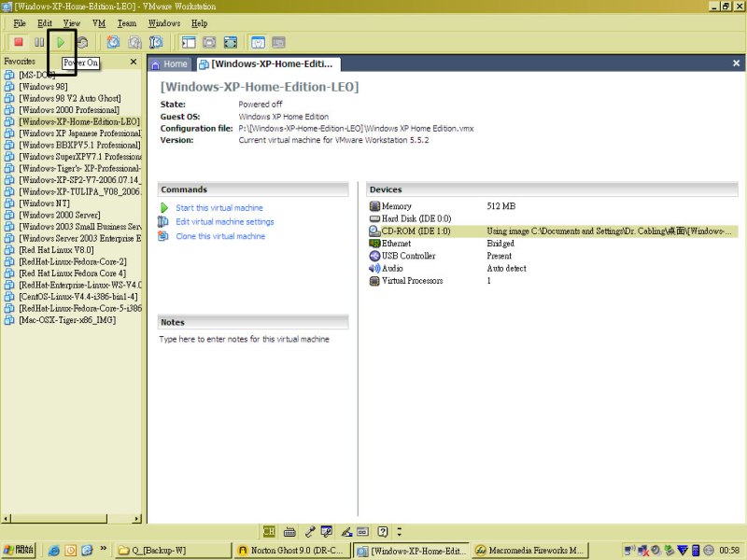This screenshot has height=560, width=747.
Task: Click the Summary view toolbar icon
Action: (x=258, y=42)
